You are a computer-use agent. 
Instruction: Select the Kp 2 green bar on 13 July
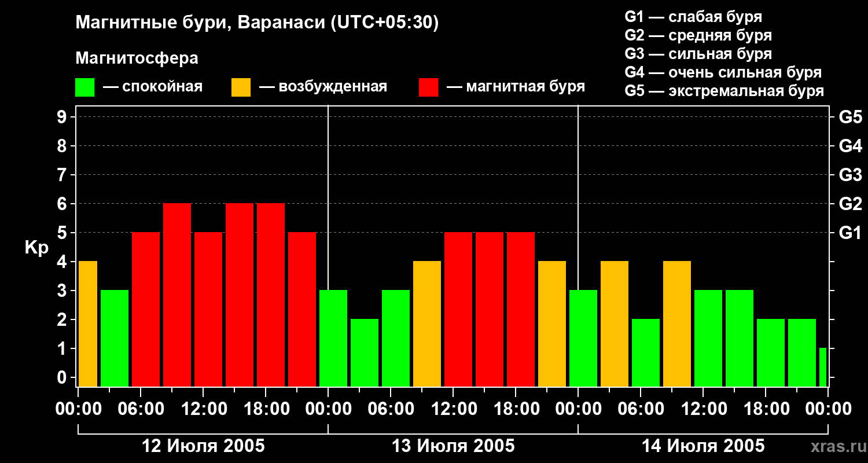365,352
